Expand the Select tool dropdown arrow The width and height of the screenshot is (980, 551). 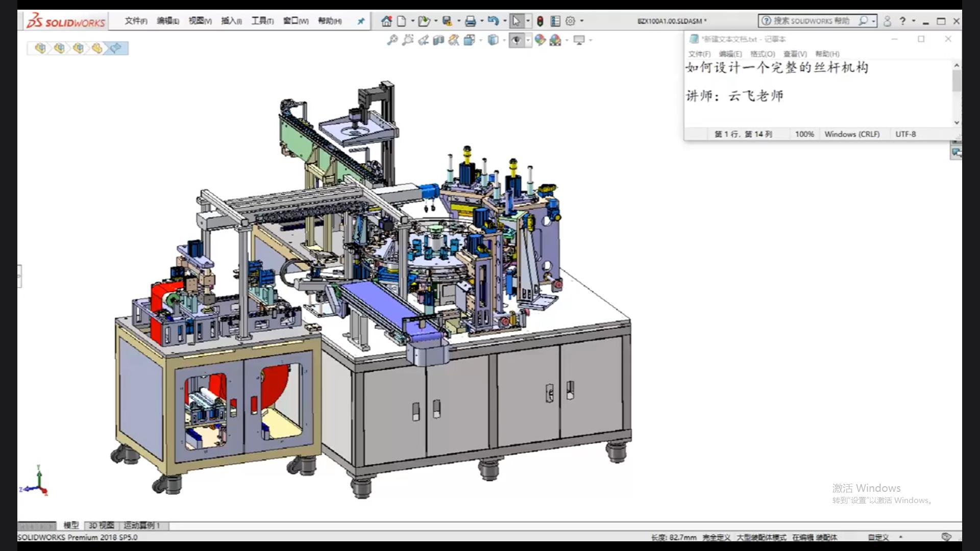tap(528, 21)
